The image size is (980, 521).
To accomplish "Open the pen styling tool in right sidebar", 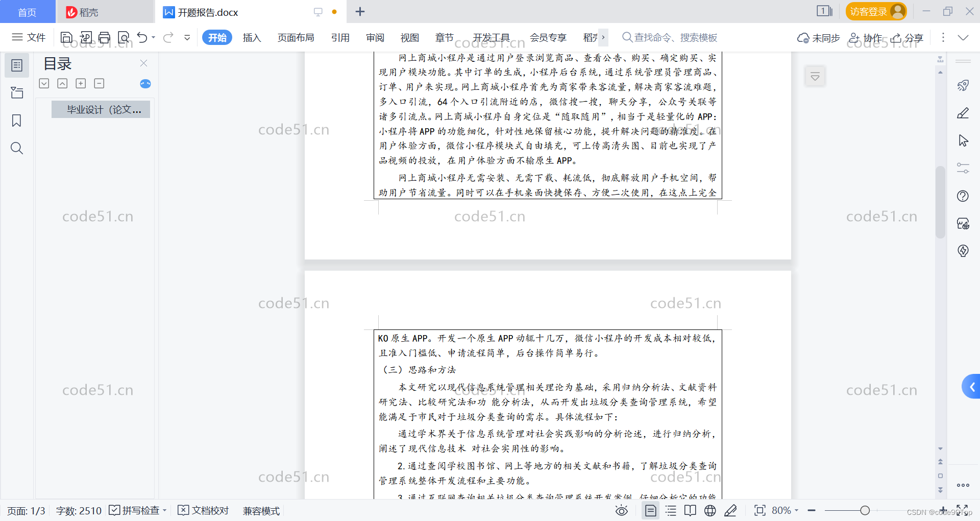I will coord(963,113).
